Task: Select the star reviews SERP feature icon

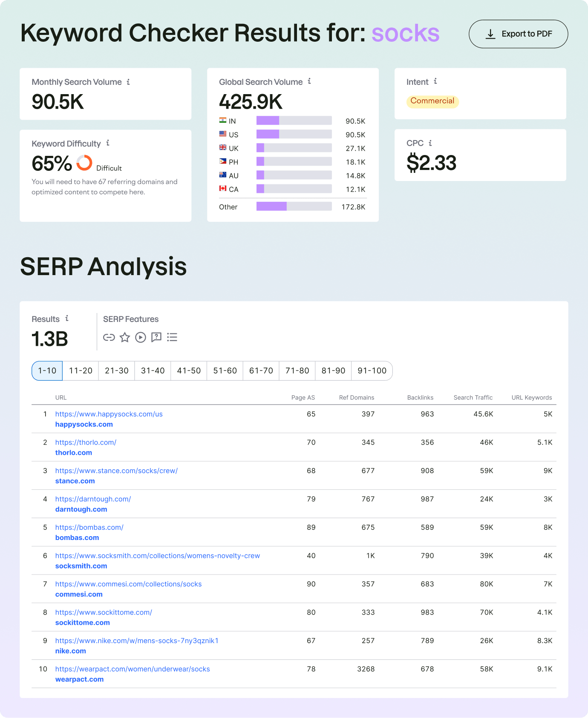Action: [x=125, y=337]
